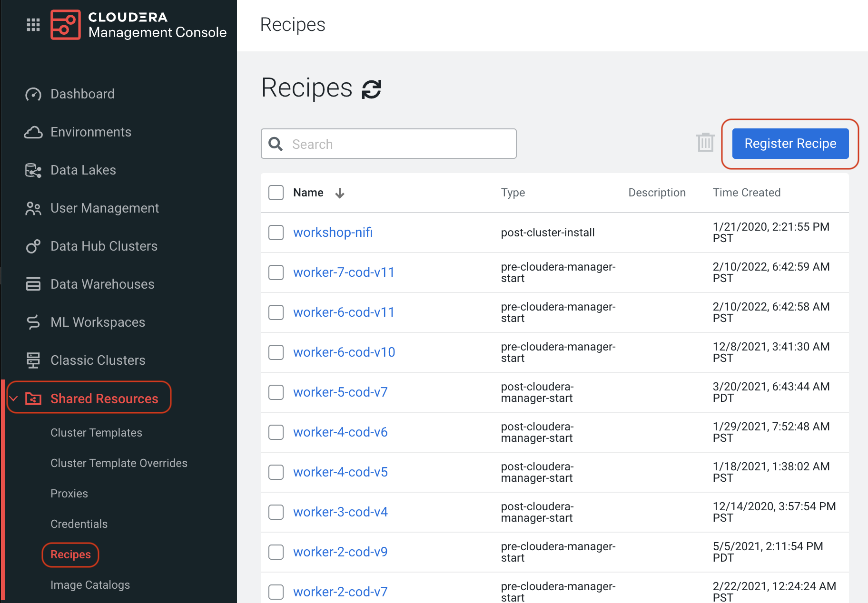The height and width of the screenshot is (603, 868).
Task: Click the Environments cloud icon
Action: (x=33, y=132)
